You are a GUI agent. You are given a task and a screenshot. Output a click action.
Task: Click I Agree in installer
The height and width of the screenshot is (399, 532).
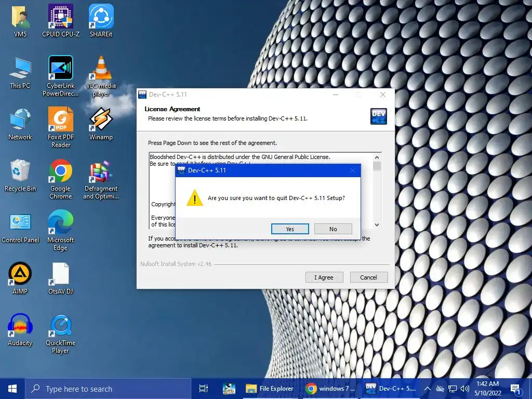point(324,277)
